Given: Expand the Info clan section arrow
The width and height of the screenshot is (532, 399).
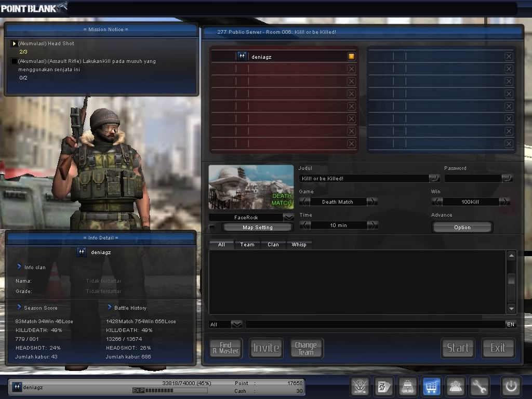Looking at the screenshot, I should coord(19,267).
